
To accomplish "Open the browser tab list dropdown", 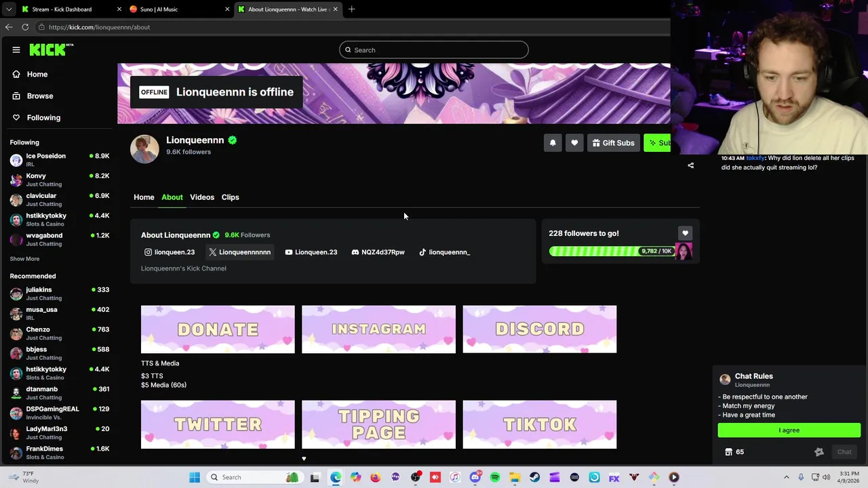I will [8, 9].
